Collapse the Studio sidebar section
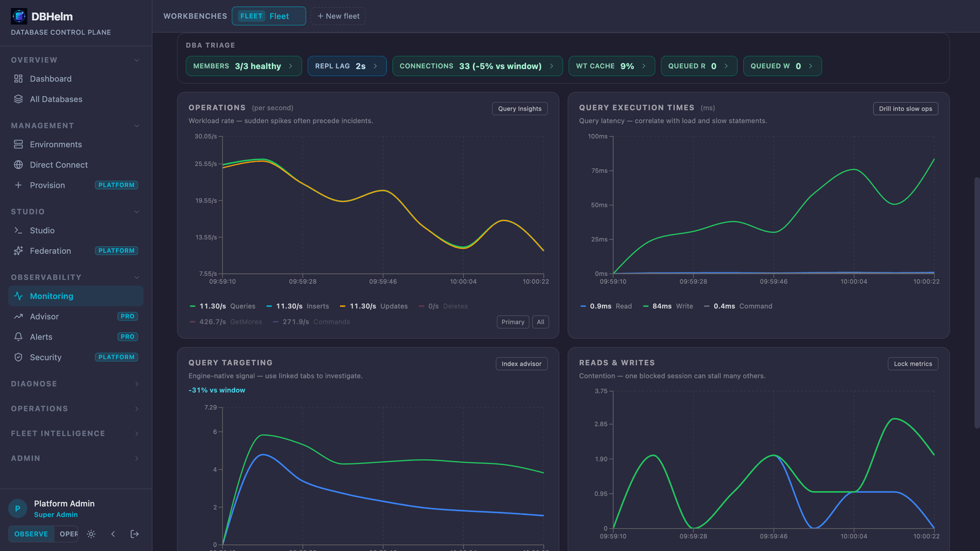Image resolution: width=980 pixels, height=551 pixels. coord(76,212)
